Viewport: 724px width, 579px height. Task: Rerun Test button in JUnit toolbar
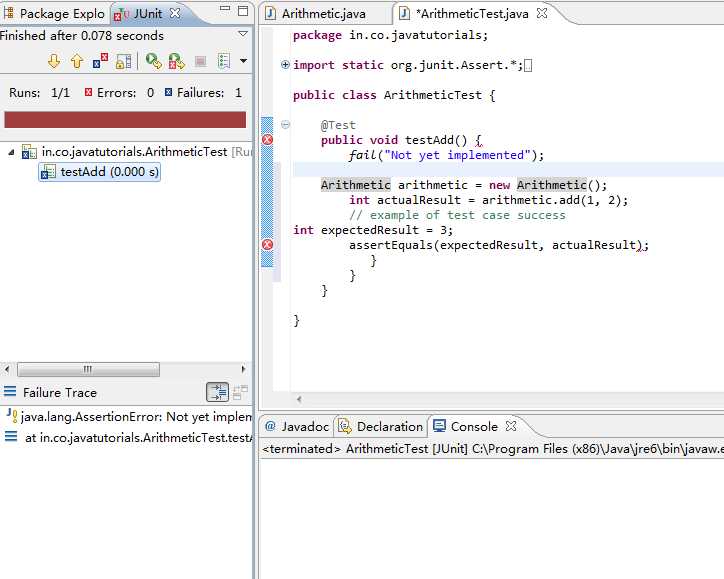click(x=153, y=61)
